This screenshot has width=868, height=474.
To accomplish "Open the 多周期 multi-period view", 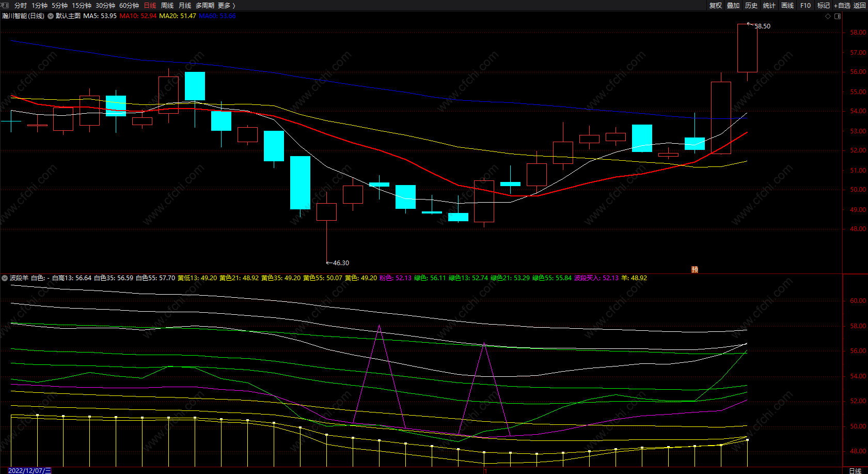I will pyautogui.click(x=205, y=5).
